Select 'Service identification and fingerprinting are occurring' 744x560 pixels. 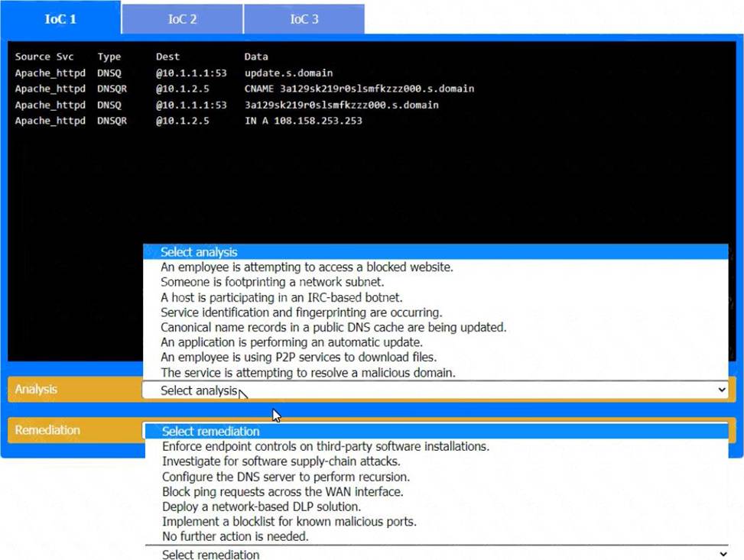pyautogui.click(x=301, y=312)
